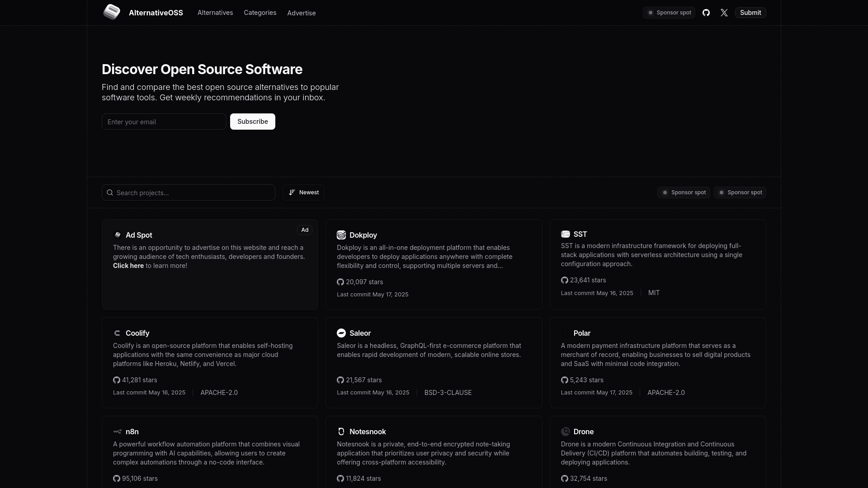The image size is (868, 488).
Task: Open the Newest sort dropdown
Action: (303, 192)
